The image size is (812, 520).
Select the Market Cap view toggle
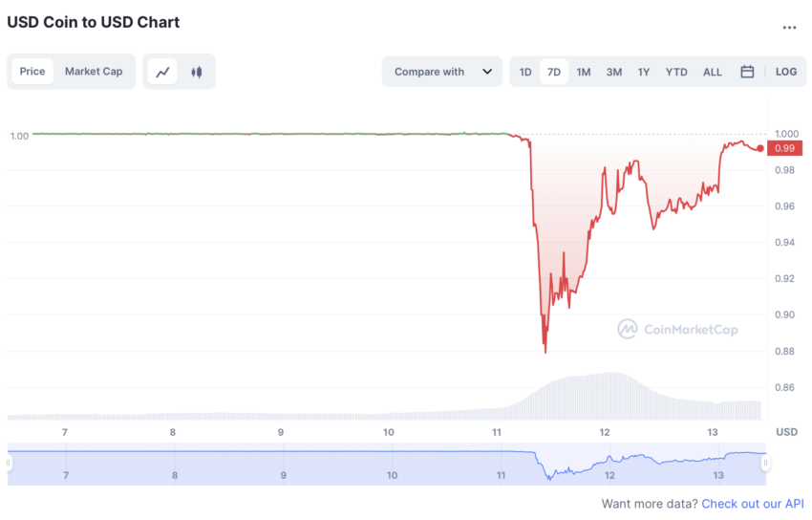94,72
